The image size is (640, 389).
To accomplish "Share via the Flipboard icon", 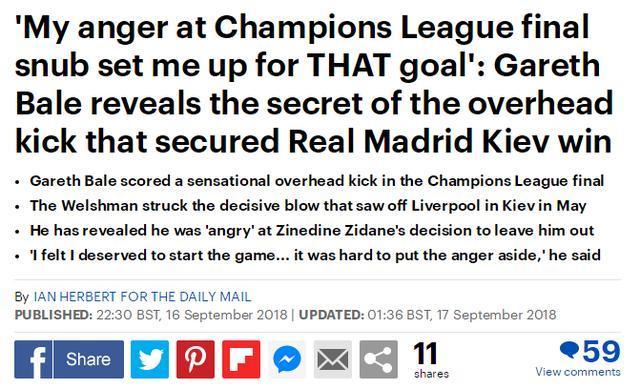I will 241,359.
